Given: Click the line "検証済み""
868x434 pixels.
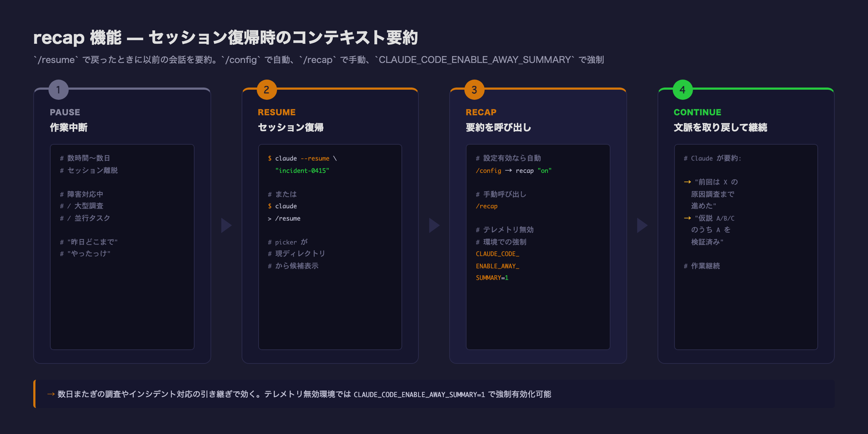Looking at the screenshot, I should [x=707, y=242].
